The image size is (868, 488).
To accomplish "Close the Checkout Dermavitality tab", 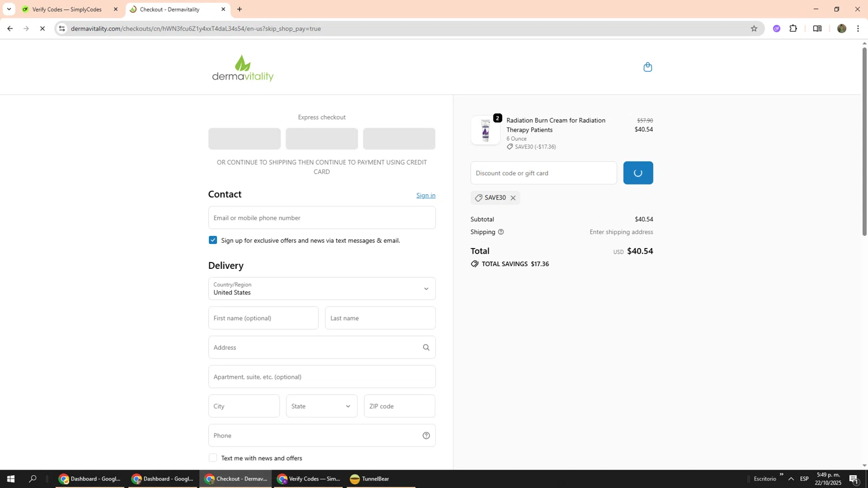I will click(x=223, y=9).
